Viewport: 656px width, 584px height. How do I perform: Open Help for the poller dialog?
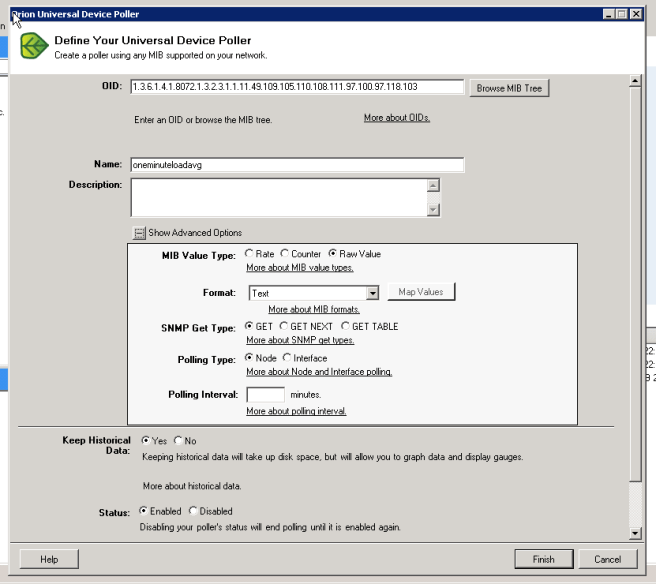point(49,559)
